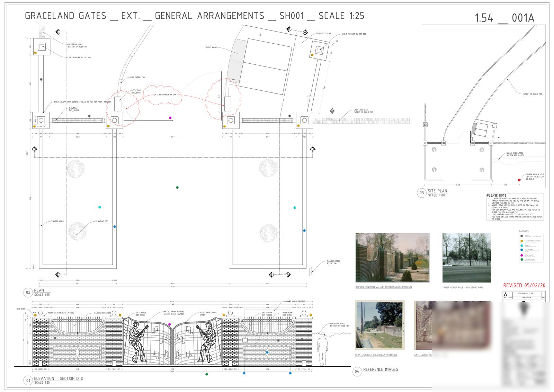The image size is (554, 392).
Task: Click the METAL GATES PAINTED annotation
Action: pyautogui.click(x=174, y=313)
